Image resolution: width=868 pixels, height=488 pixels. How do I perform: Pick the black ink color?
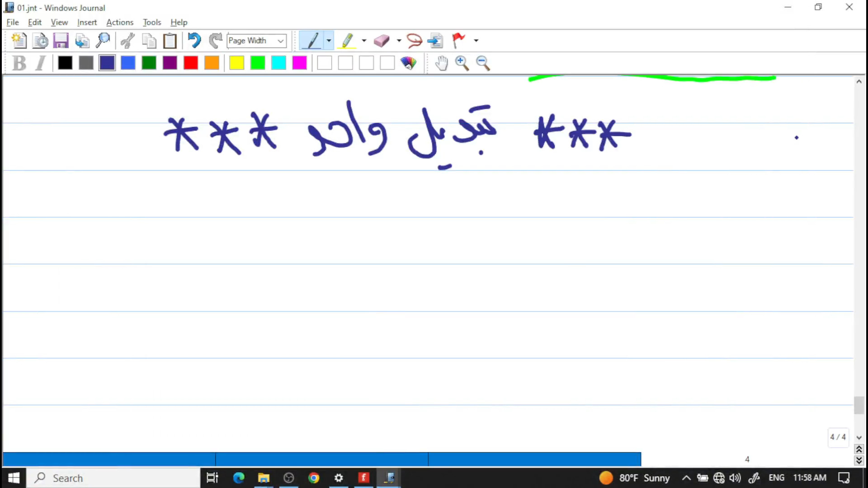point(65,63)
